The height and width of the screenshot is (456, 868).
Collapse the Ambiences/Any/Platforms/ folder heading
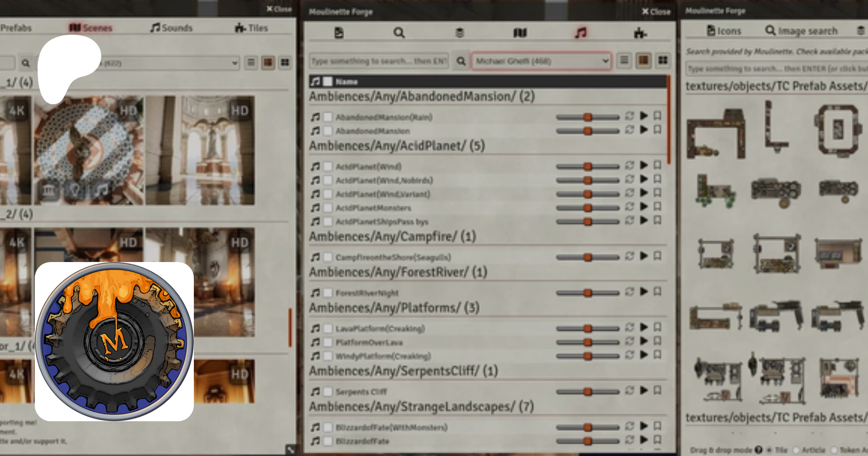[x=394, y=308]
